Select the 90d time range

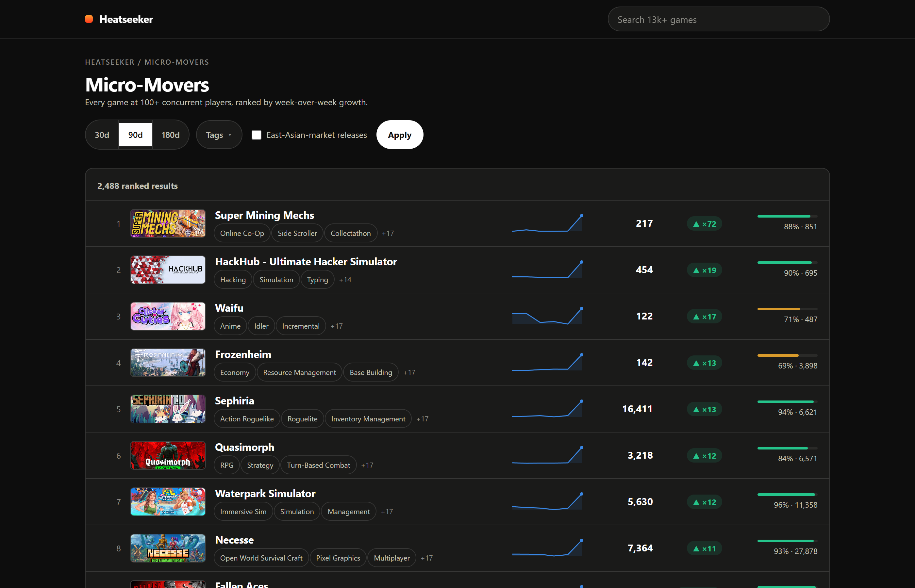[136, 135]
